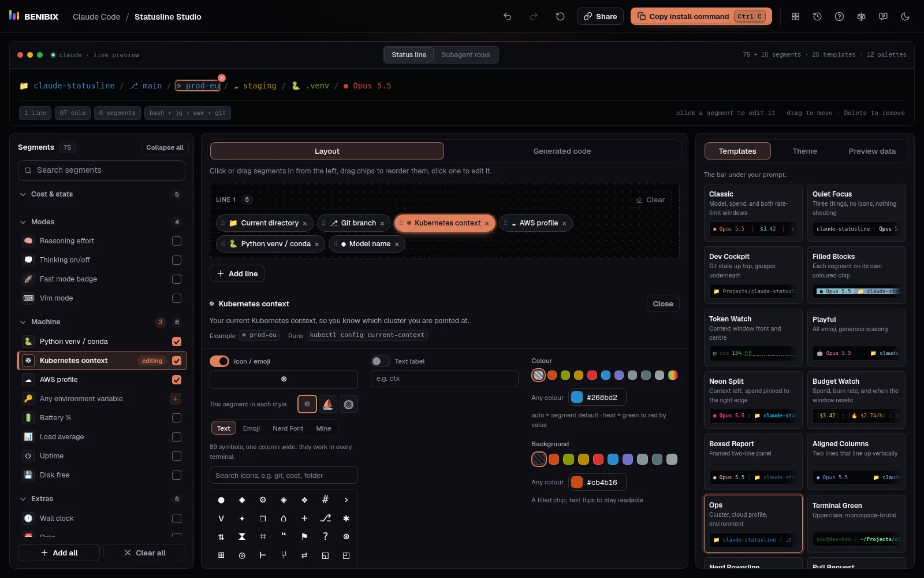
Task: Pick the orange #cb4b16 background Any colour swatch
Action: coord(577,483)
